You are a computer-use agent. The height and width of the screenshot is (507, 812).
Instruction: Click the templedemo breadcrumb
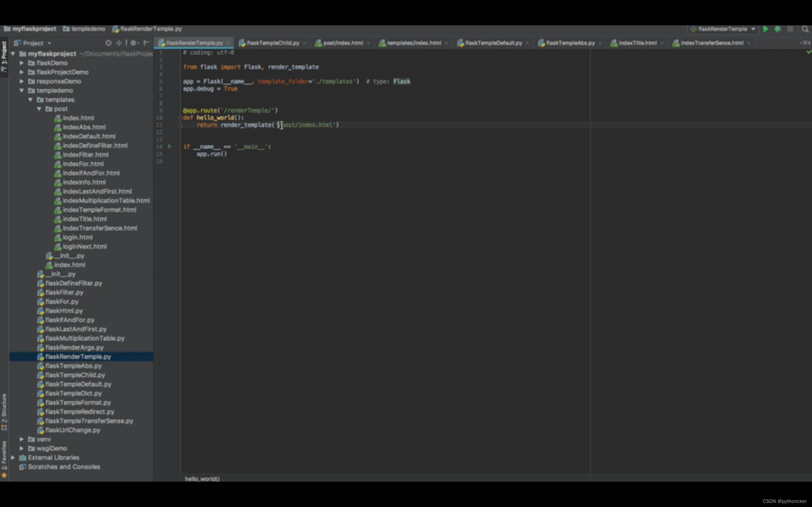pos(88,29)
